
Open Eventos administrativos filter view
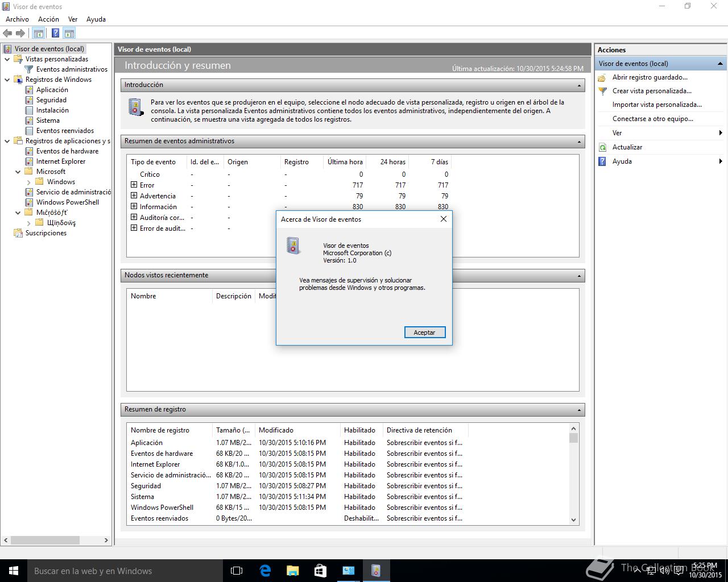(72, 69)
